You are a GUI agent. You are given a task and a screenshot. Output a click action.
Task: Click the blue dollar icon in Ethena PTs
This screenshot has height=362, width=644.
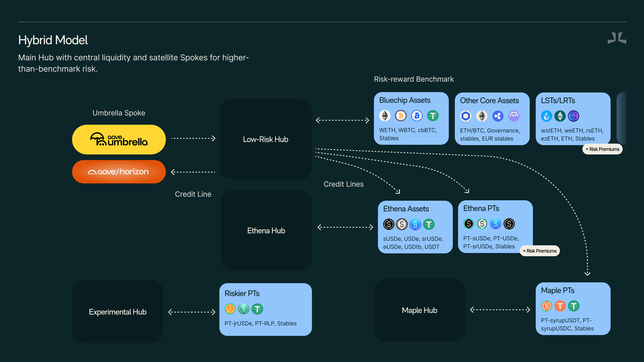click(x=496, y=224)
